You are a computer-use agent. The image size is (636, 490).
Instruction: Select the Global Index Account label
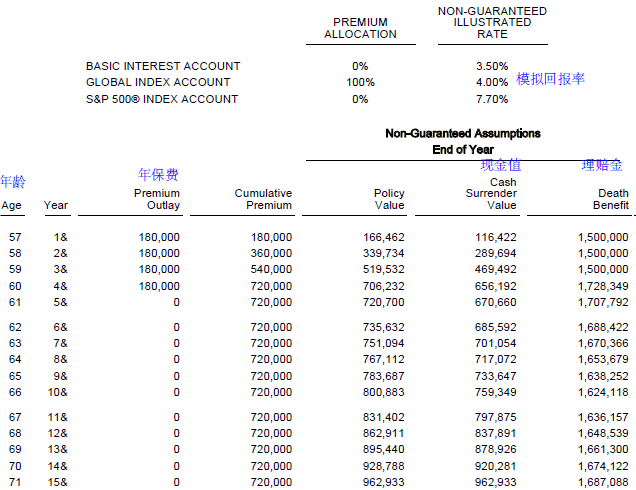tap(158, 82)
